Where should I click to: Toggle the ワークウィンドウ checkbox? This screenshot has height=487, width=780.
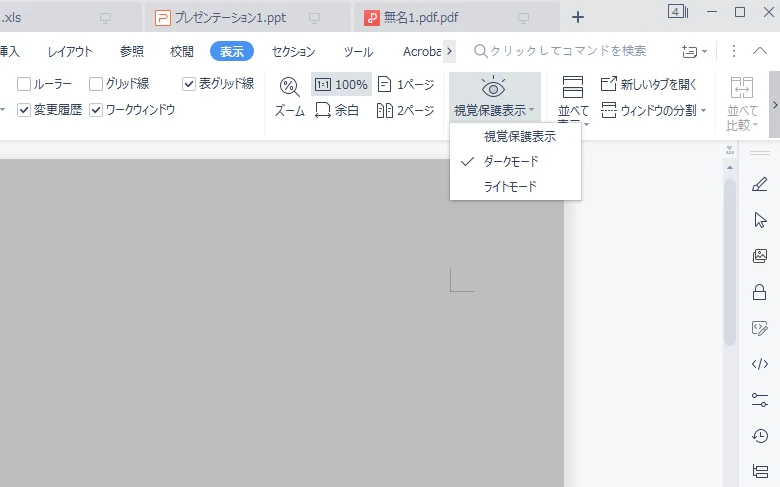[x=96, y=110]
